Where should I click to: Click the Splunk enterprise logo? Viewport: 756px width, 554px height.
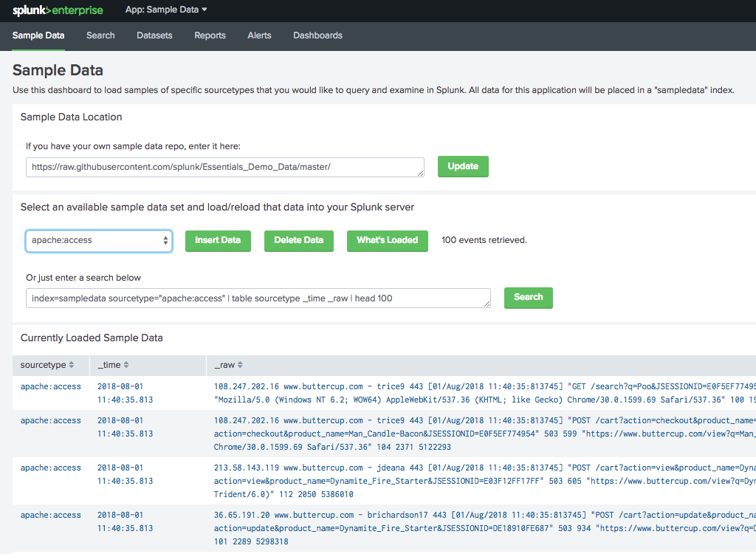[58, 10]
